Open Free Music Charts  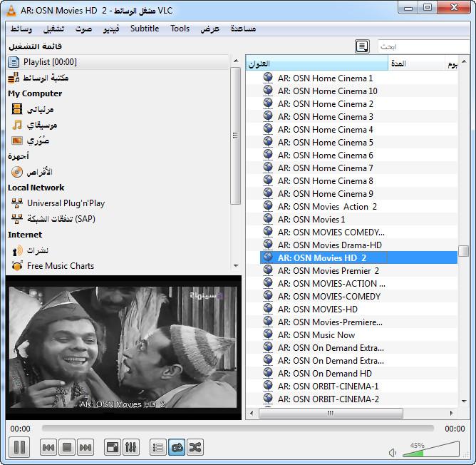[53, 266]
